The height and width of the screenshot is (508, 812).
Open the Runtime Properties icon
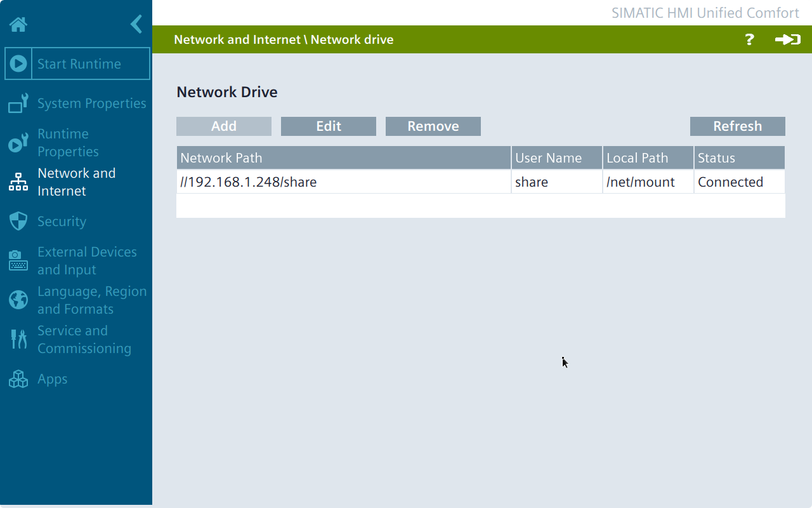click(x=18, y=142)
